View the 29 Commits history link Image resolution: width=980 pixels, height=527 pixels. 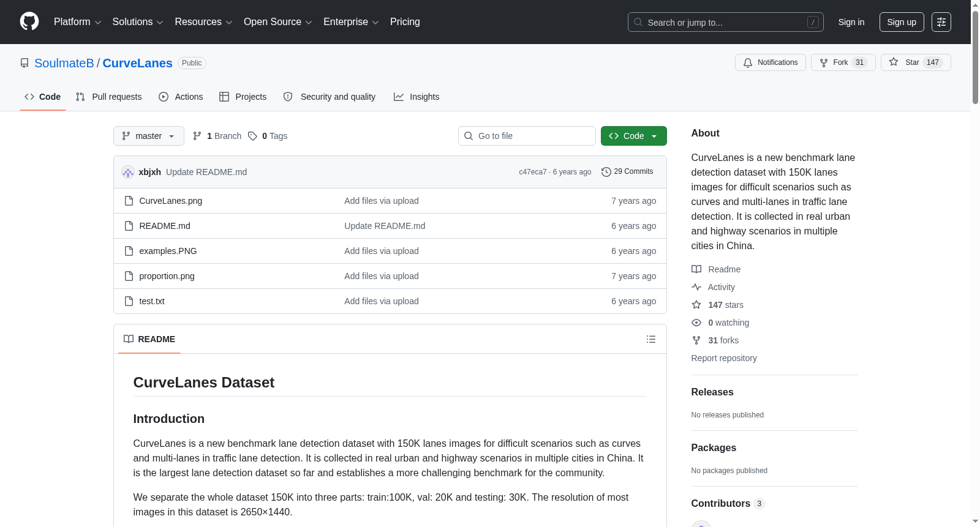pos(627,172)
